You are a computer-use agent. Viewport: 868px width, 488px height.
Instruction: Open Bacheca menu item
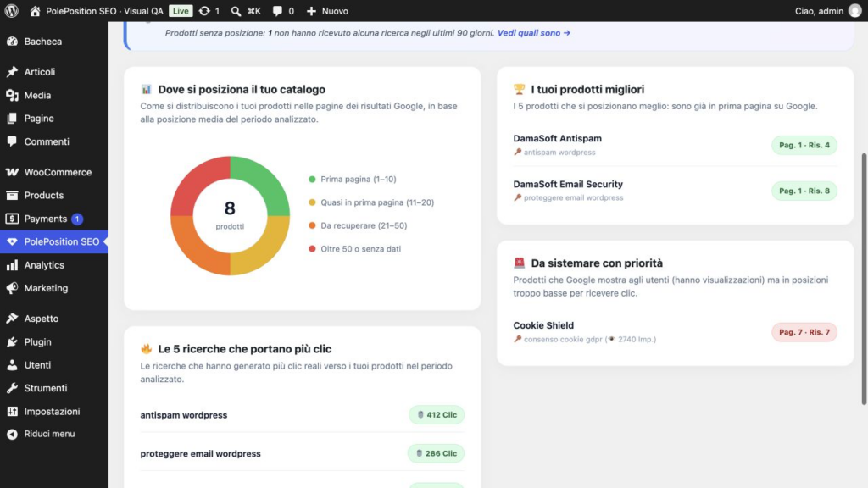54,42
